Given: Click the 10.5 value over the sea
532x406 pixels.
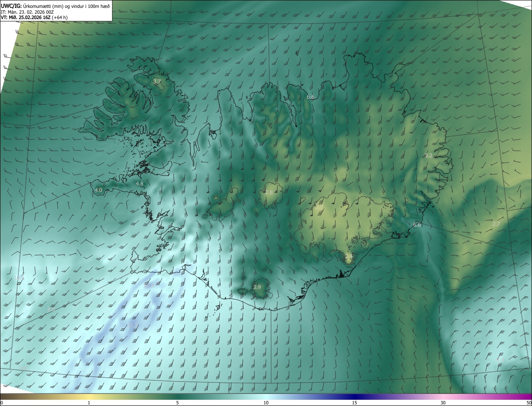Looking at the screenshot, I should click(19, 278).
